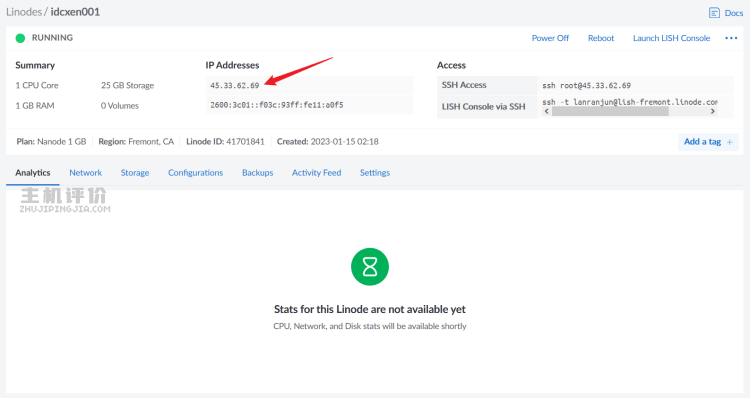Image resolution: width=750 pixels, height=398 pixels.
Task: Click Stats for this Linode not available message
Action: (370, 310)
